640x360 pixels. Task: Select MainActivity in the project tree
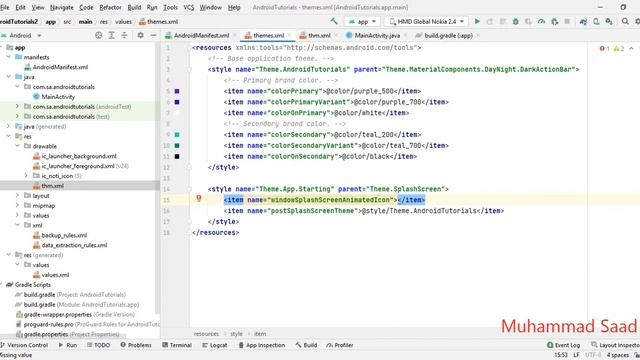58,97
